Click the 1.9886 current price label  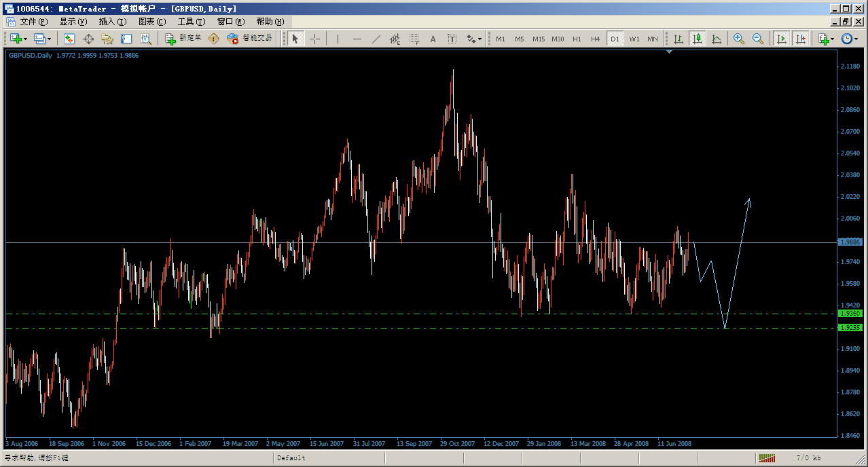(x=850, y=242)
